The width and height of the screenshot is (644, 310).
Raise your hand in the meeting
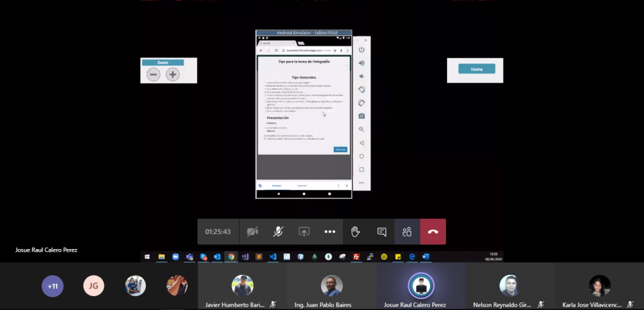(355, 231)
